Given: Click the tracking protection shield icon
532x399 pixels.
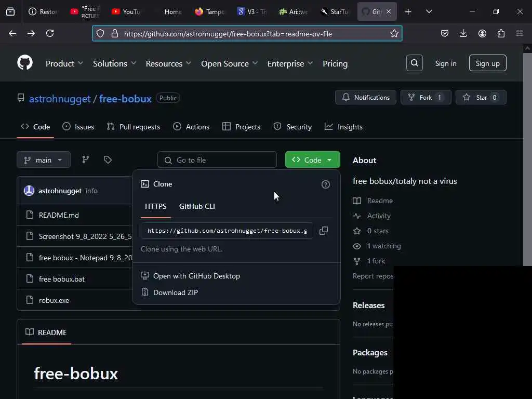Looking at the screenshot, I should (x=100, y=33).
